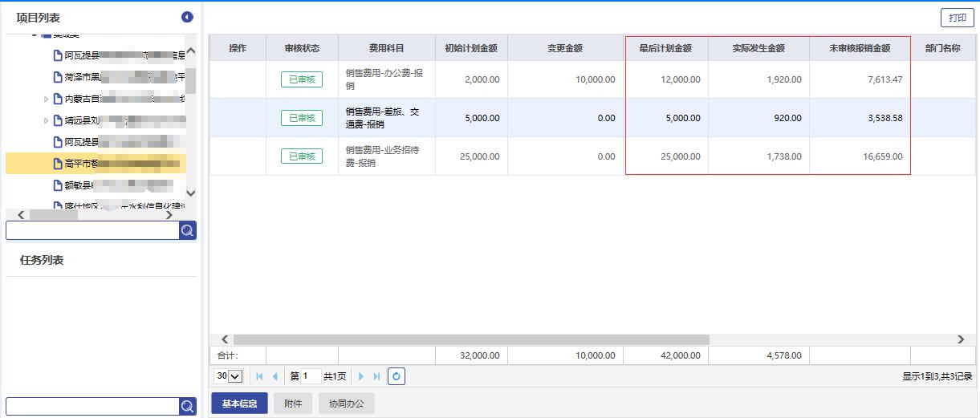The image size is (980, 418).
Task: Go to the next page of records
Action: [x=360, y=376]
